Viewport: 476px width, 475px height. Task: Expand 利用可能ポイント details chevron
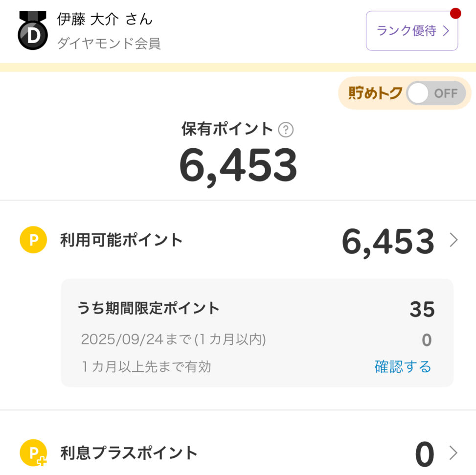point(453,240)
